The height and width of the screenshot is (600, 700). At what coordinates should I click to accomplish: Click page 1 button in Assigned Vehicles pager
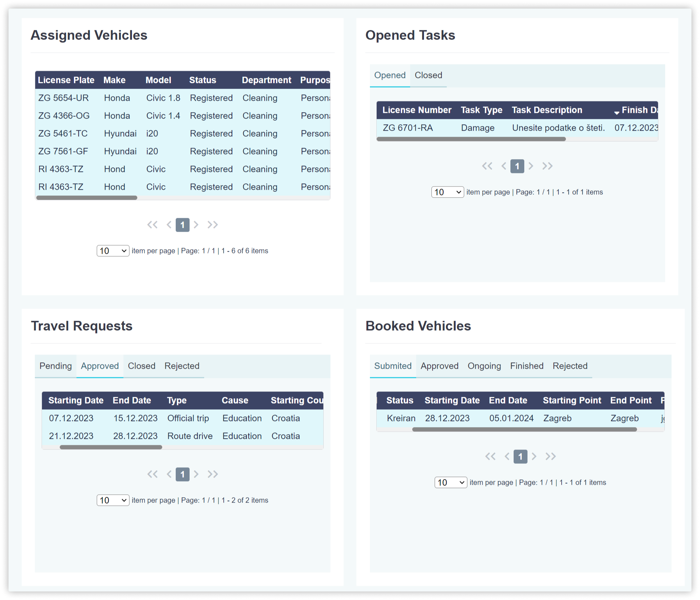click(182, 225)
